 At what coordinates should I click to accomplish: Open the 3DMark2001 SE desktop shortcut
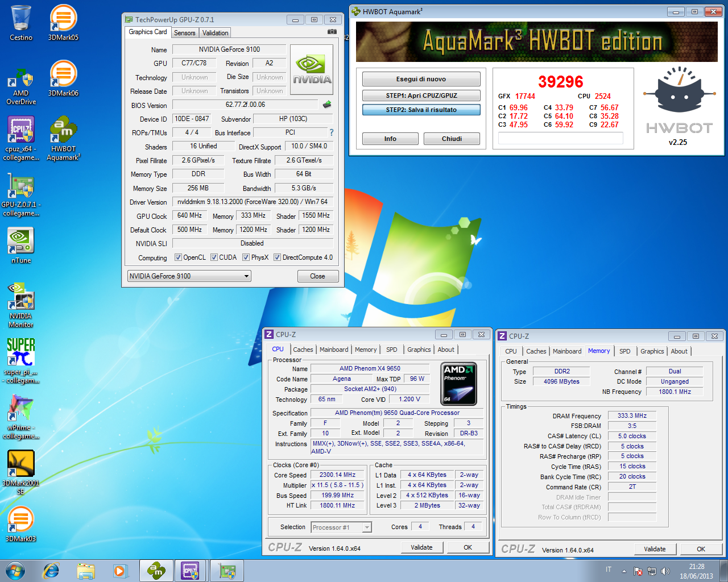(x=21, y=472)
